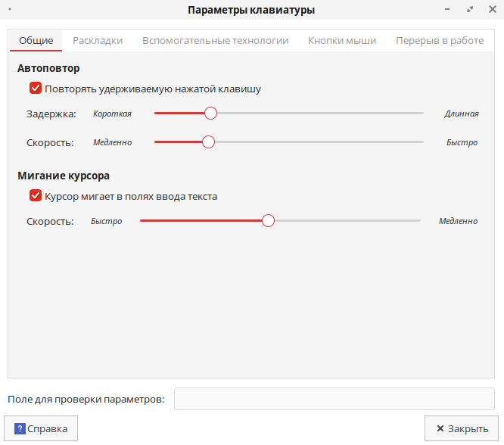This screenshot has width=504, height=445.
Task: Click the window menu dot in title bar
Action: click(10, 10)
